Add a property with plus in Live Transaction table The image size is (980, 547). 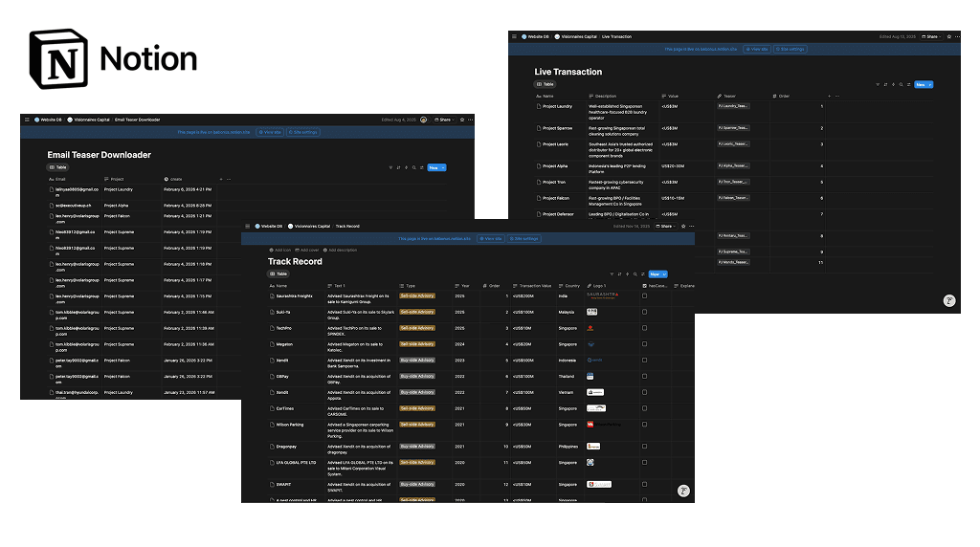point(830,97)
